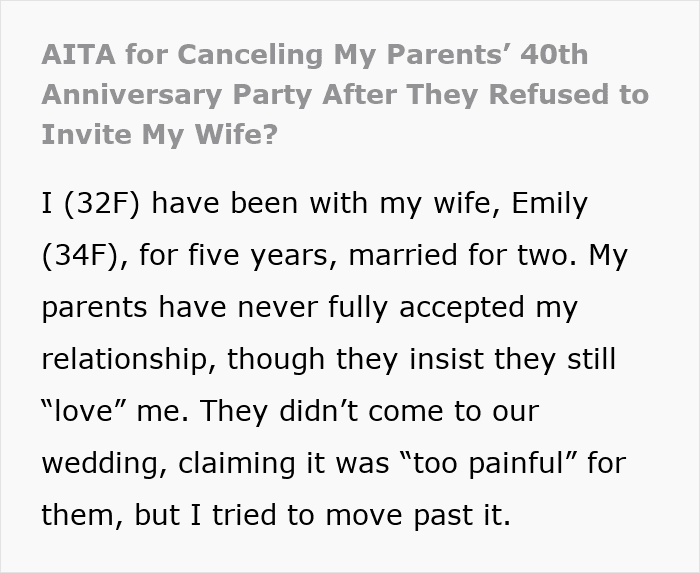
Task: Click "They didn't come to our" sentence
Action: tap(369, 411)
